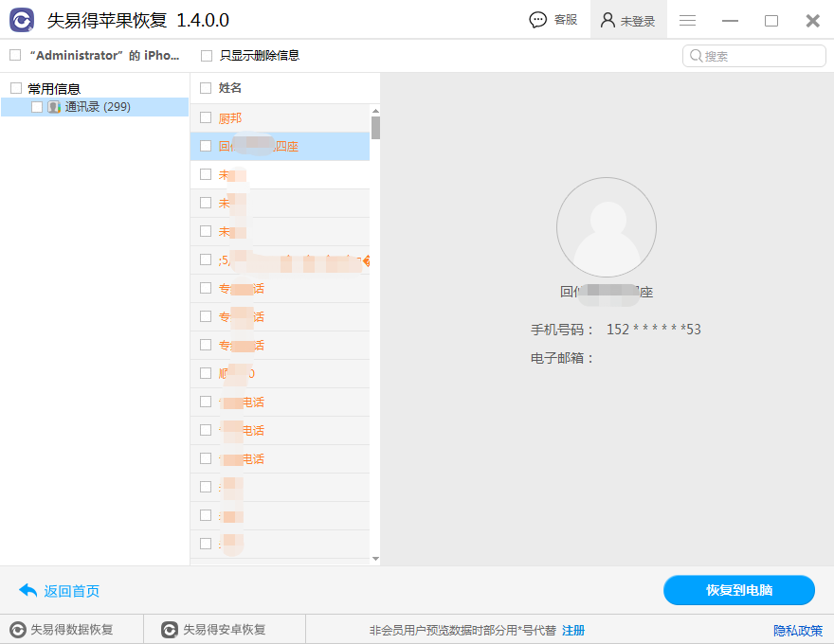
Task: Focus the 搜索 search field
Action: 753,56
